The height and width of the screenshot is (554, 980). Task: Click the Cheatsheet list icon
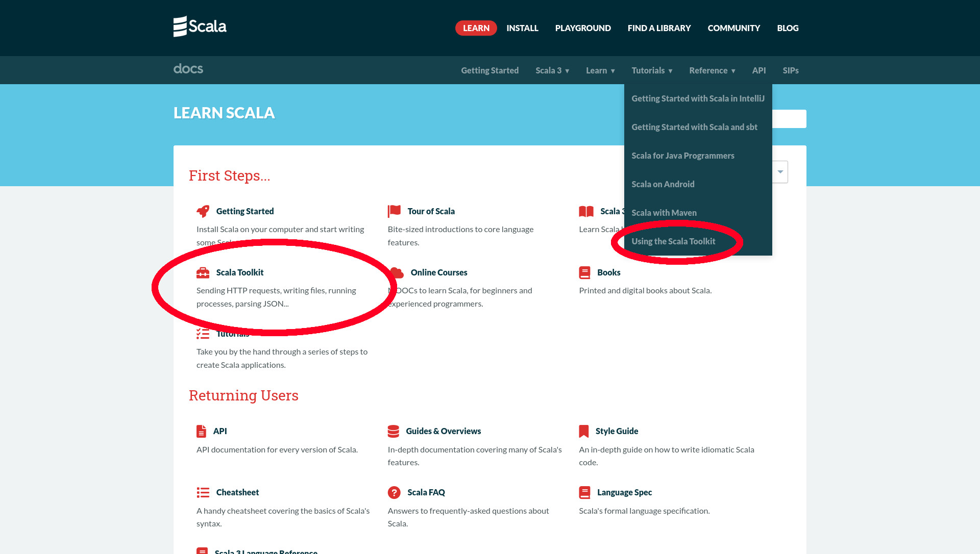[x=203, y=492]
